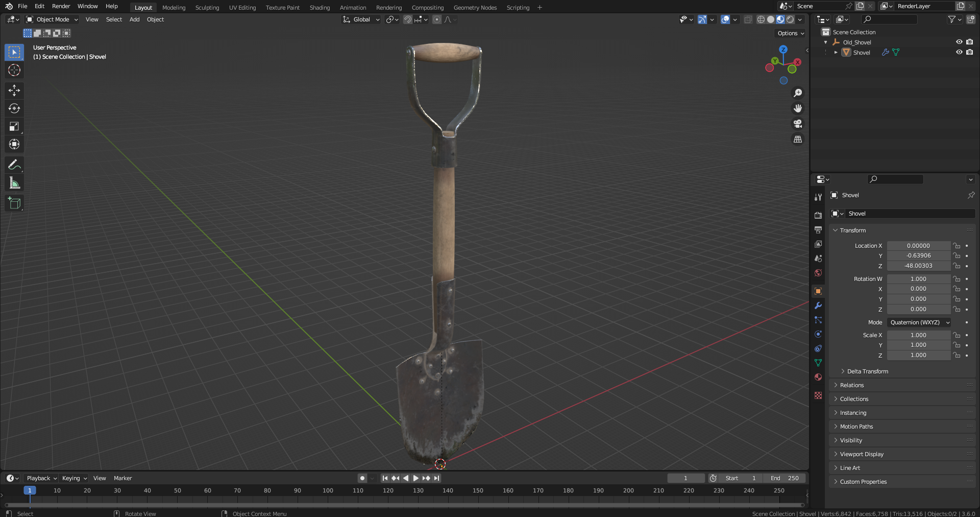The image size is (980, 517).
Task: Select the Scale tool
Action: pyautogui.click(x=14, y=126)
